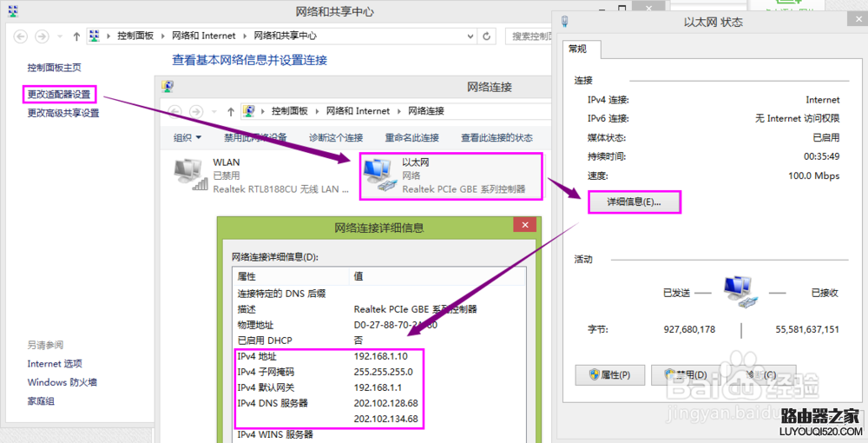Click 网络和共享中心 breadcrumb segment
Screen dimensions: 868x443
pos(285,36)
